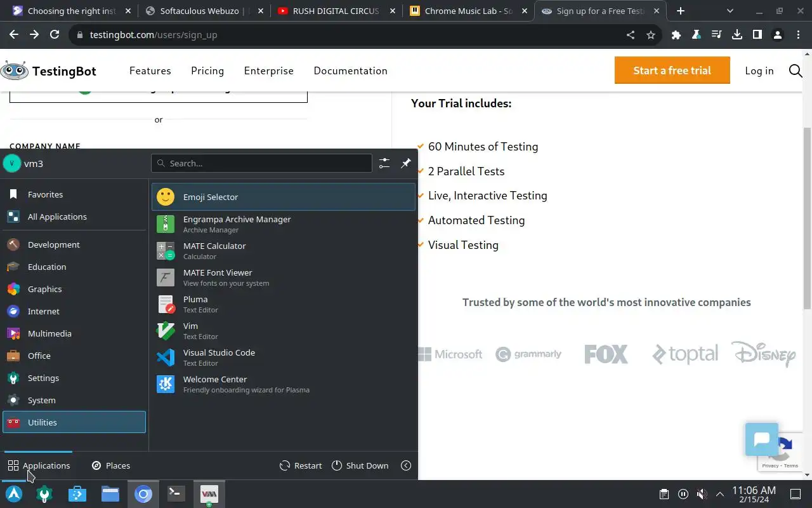Launch Pluma text editor
The image size is (812, 508).
point(283,304)
